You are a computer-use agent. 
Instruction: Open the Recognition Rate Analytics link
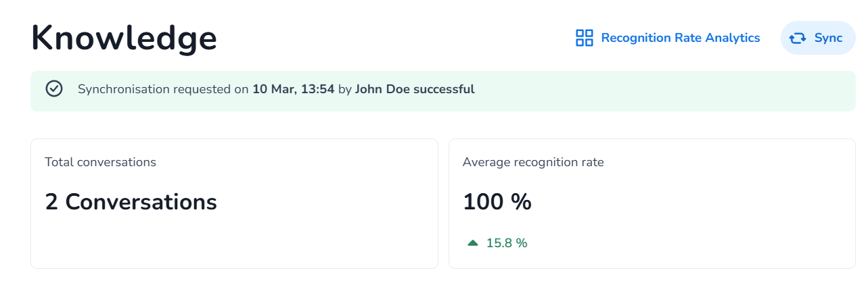(680, 38)
